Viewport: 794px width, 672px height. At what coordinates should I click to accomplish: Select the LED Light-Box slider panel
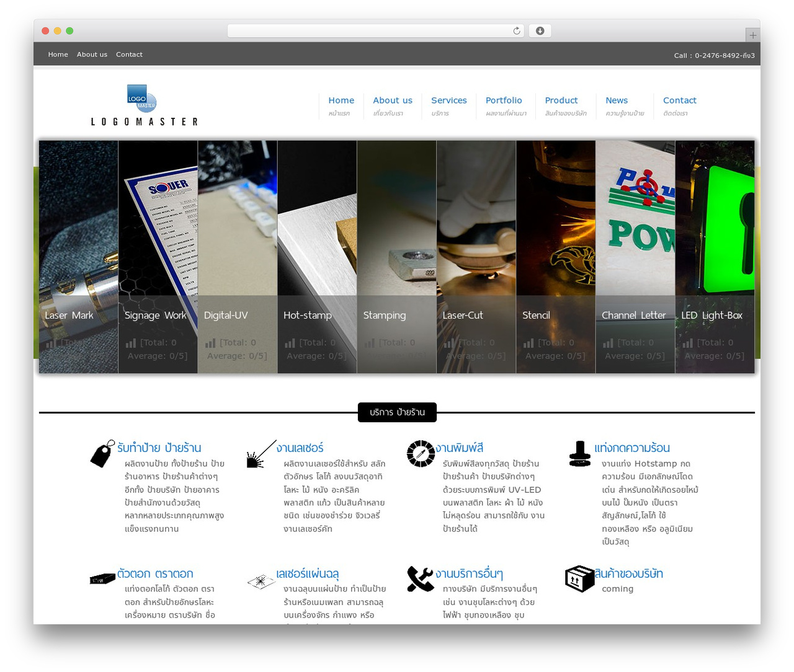coord(715,257)
